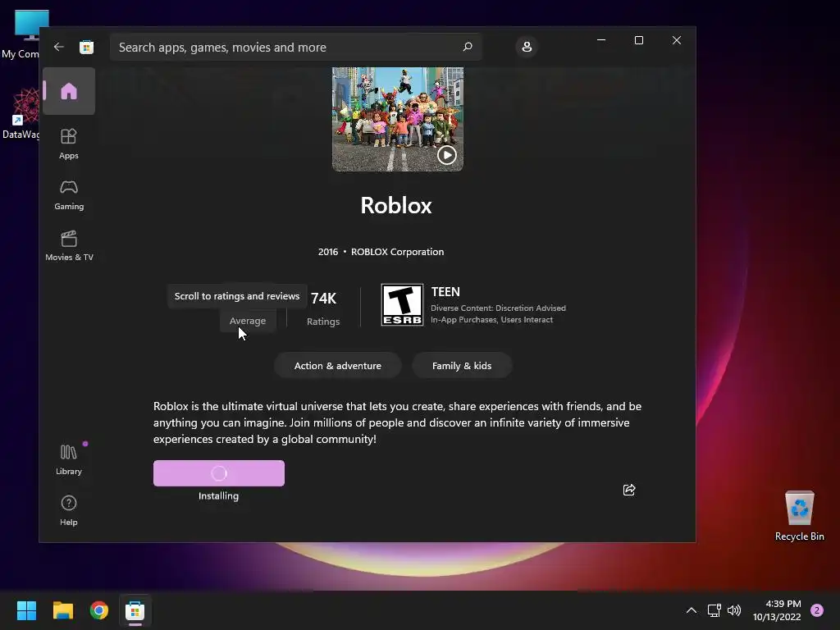Open the clock and date panel
The image size is (840, 630).
778,610
